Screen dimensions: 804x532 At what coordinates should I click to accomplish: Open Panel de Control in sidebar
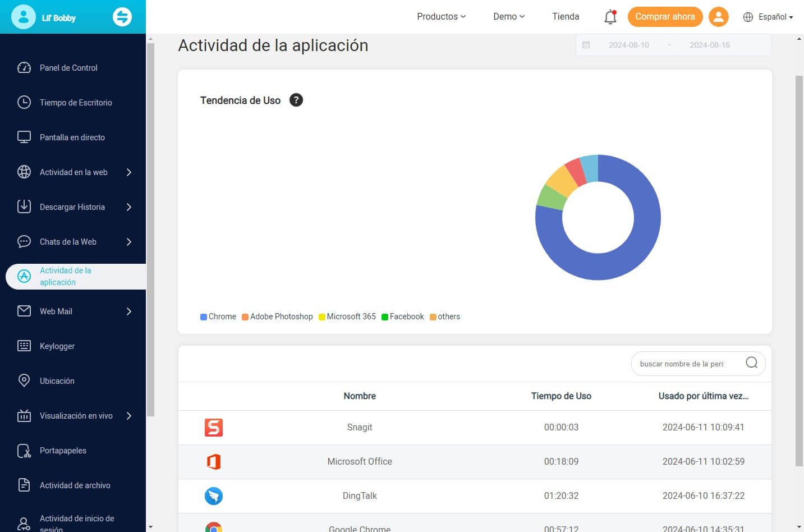tap(68, 68)
